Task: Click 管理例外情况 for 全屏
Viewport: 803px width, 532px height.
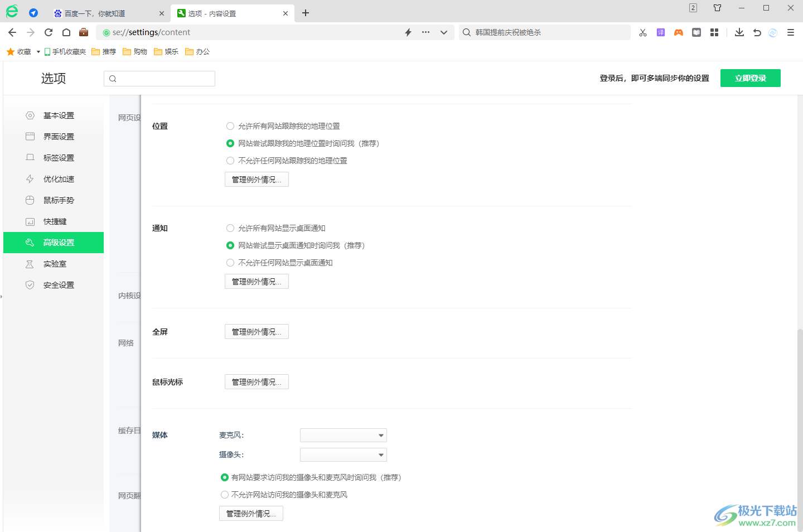Action: pos(257,332)
